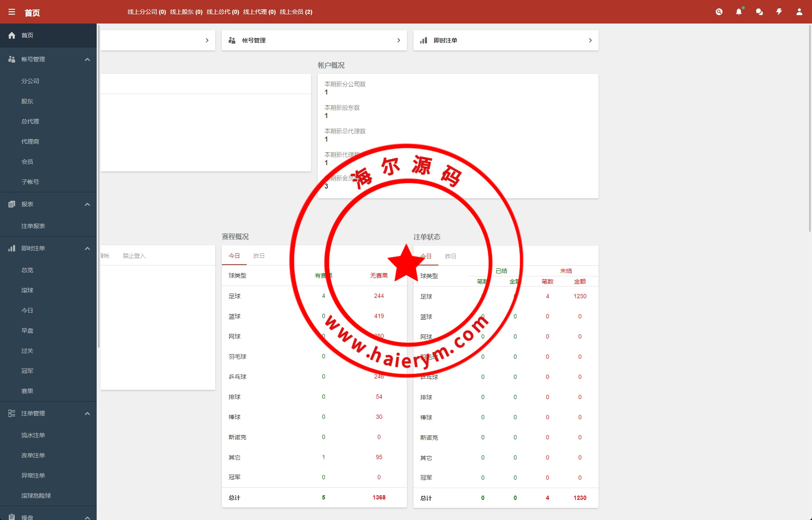
Task: Open 分公司 in the sidebar
Action: point(30,81)
